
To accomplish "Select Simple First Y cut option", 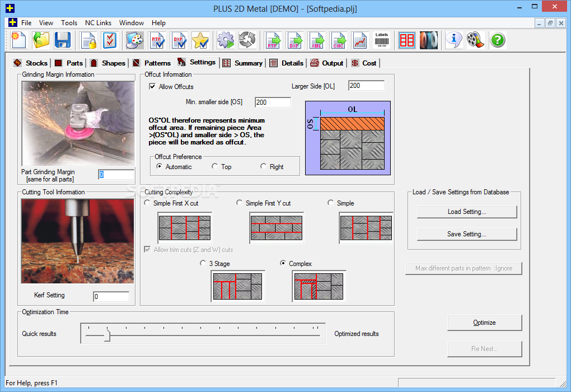I will [239, 203].
